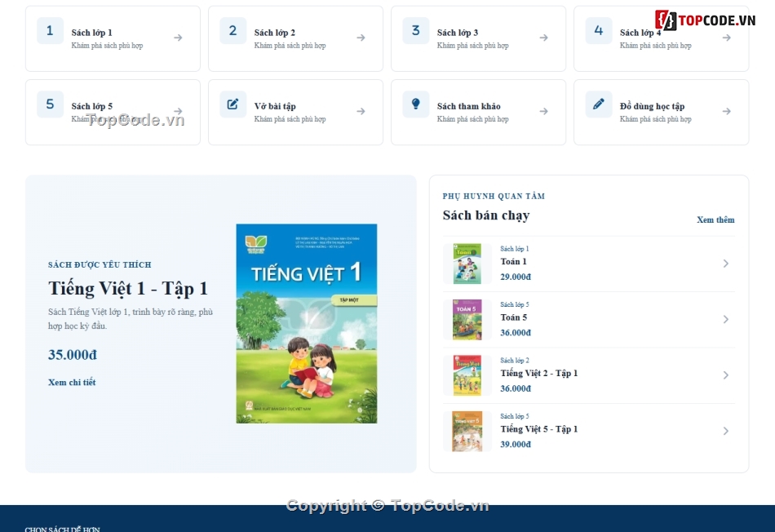Open the Toán 1 row chevron
The image size is (775, 532).
tap(725, 264)
